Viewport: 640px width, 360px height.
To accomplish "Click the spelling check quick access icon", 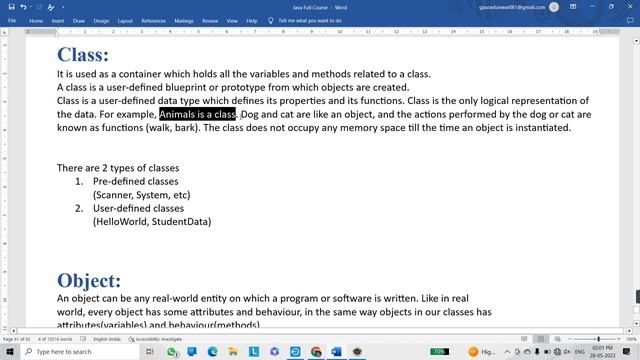I will 51,7.
